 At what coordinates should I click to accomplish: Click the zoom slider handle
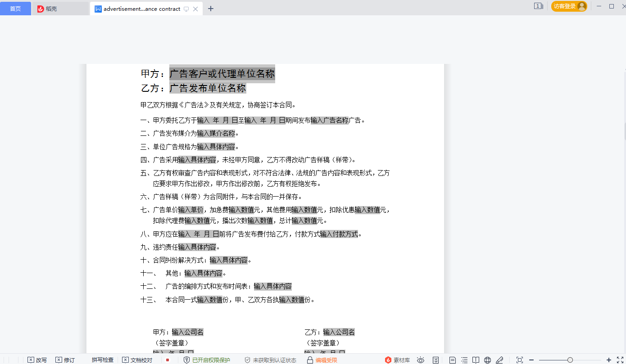click(570, 360)
